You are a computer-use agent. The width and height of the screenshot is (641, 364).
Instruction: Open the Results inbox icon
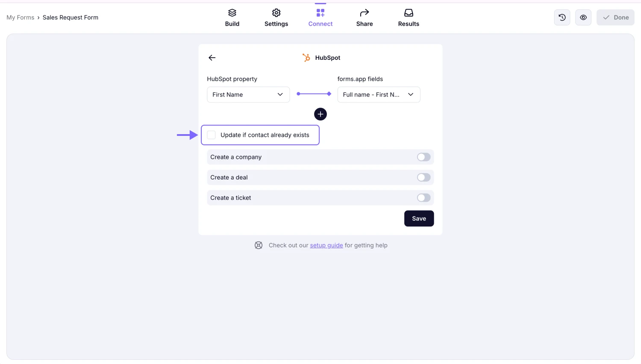408,13
